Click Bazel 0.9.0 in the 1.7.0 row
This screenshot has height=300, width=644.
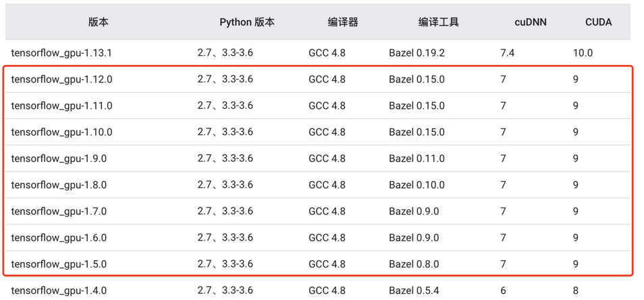pos(414,211)
